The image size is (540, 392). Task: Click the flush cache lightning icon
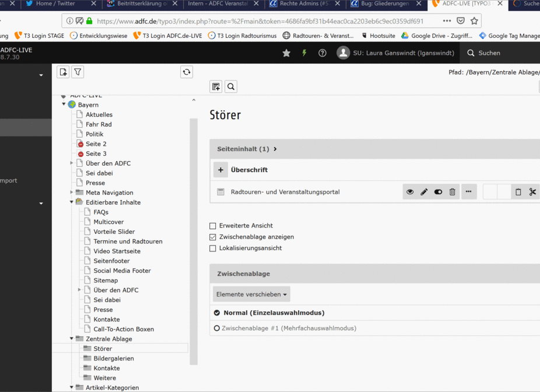[304, 53]
